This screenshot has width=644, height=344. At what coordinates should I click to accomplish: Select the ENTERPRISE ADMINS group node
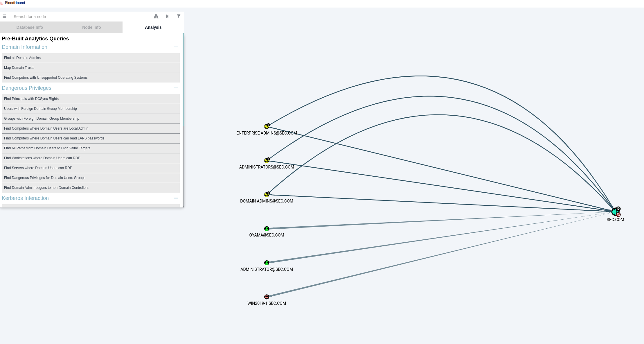[267, 126]
